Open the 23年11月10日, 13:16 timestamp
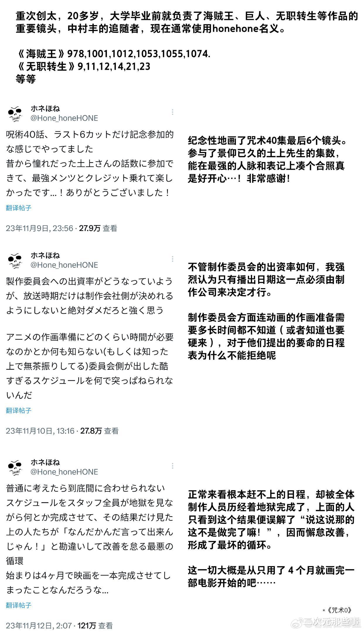364x632 pixels. [40, 431]
